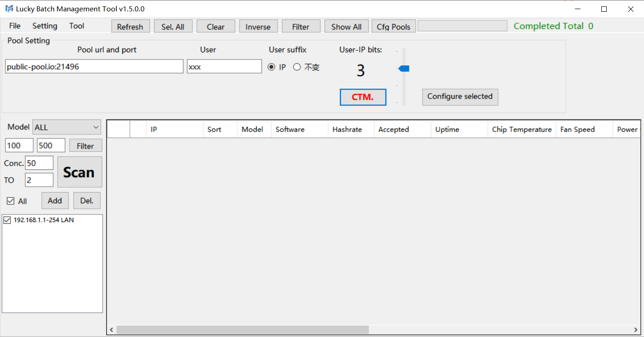Click Show All in the toolbar
The height and width of the screenshot is (337, 644).
point(346,27)
